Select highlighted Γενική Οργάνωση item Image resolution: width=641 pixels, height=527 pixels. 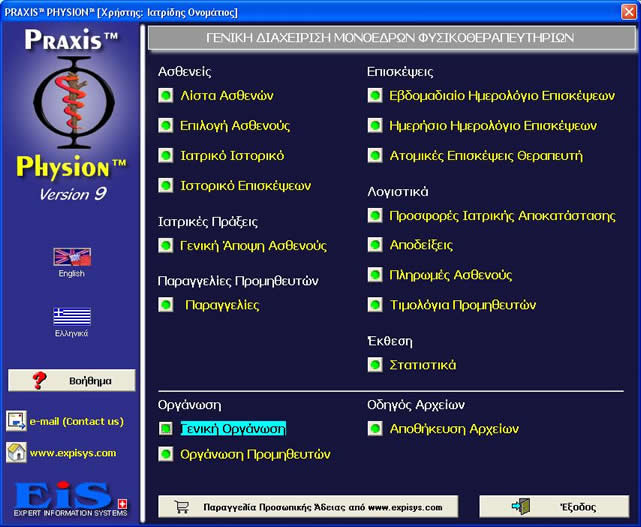coord(233,428)
